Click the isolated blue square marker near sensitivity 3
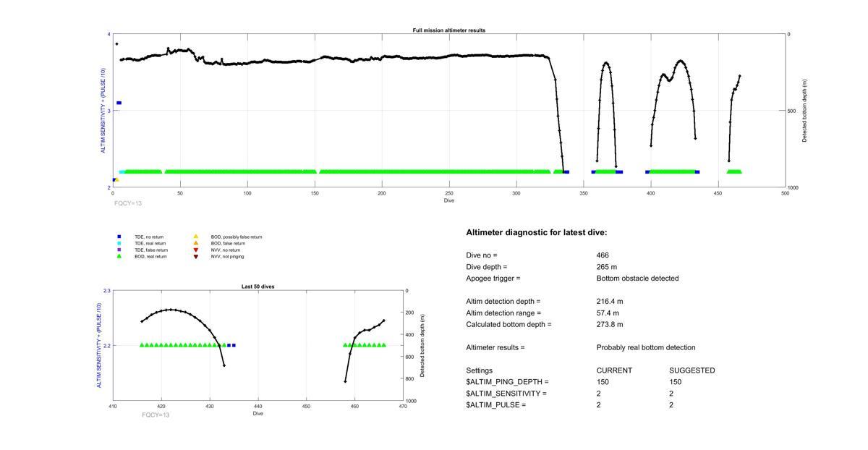The image size is (868, 450). click(119, 103)
